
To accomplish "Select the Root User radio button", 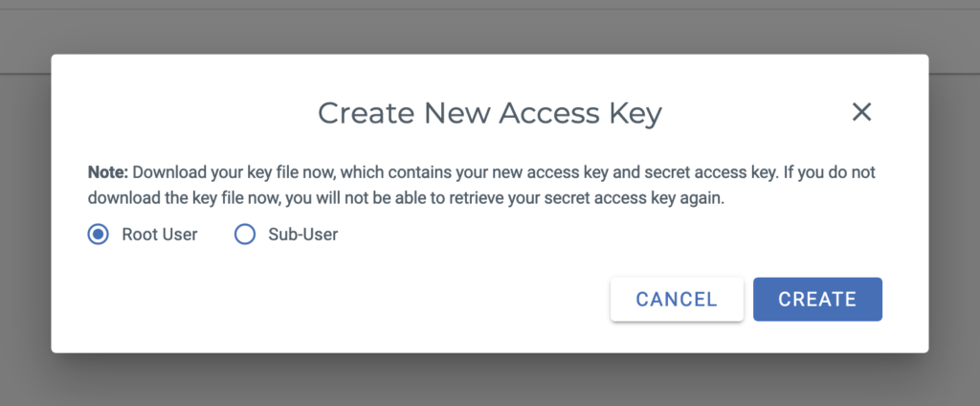I will 99,235.
